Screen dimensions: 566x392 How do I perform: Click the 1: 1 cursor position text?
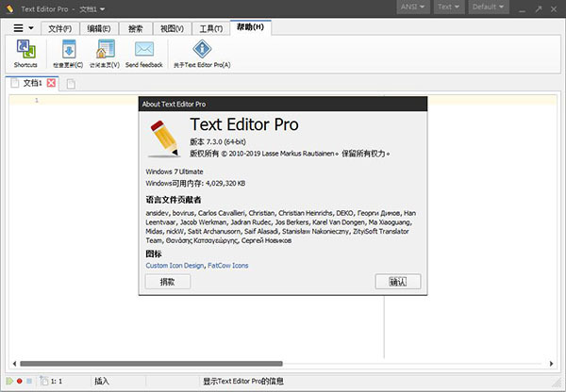57,382
